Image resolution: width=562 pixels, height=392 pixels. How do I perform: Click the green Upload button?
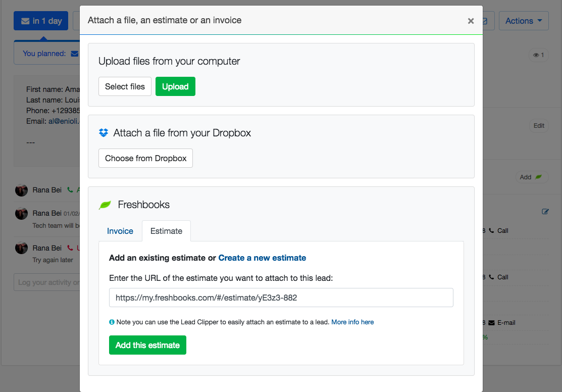[x=175, y=86]
